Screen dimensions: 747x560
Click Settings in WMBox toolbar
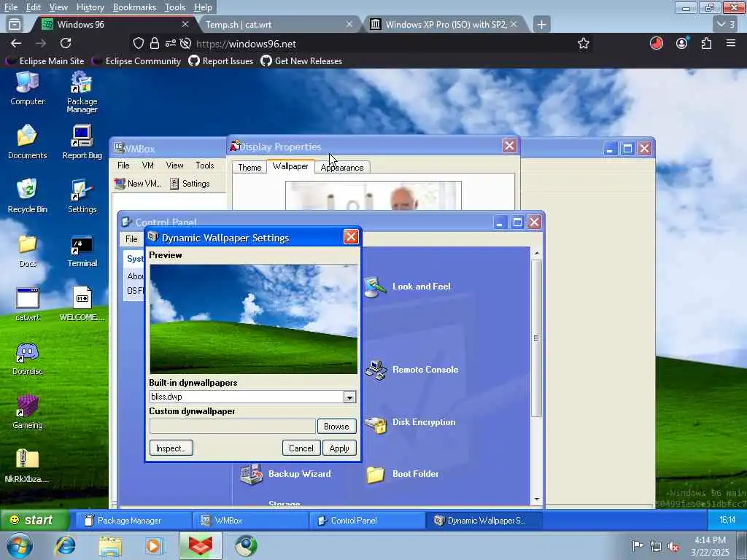[x=190, y=184]
